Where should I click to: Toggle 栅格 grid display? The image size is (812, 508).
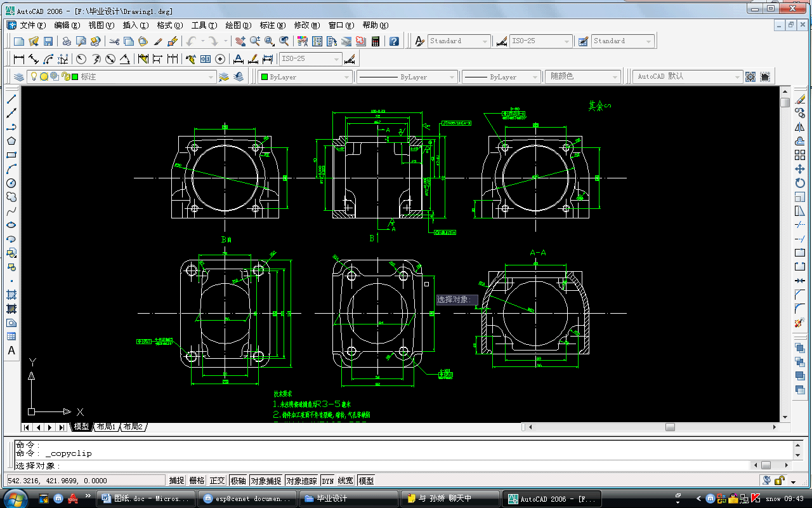tap(197, 481)
